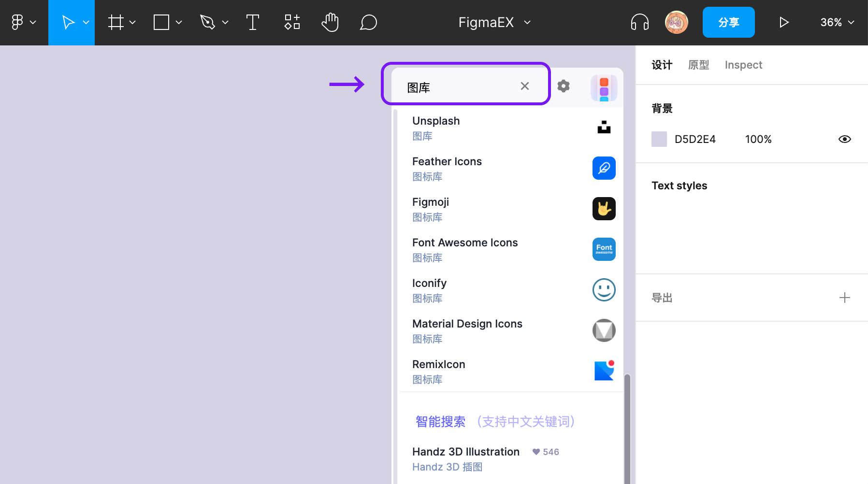The height and width of the screenshot is (484, 868).
Task: Clear the search field text
Action: pos(525,86)
